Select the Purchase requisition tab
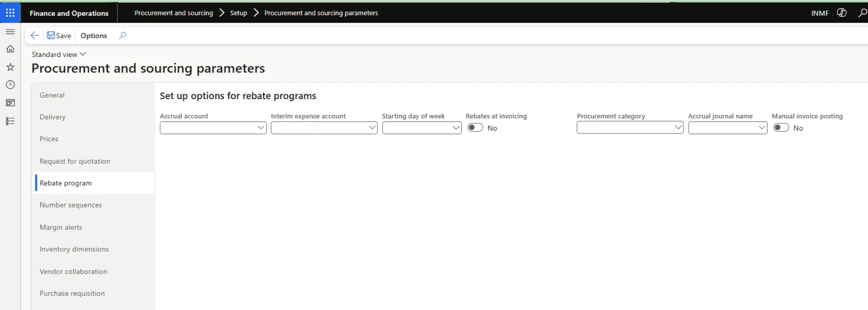The image size is (868, 310). point(93,293)
